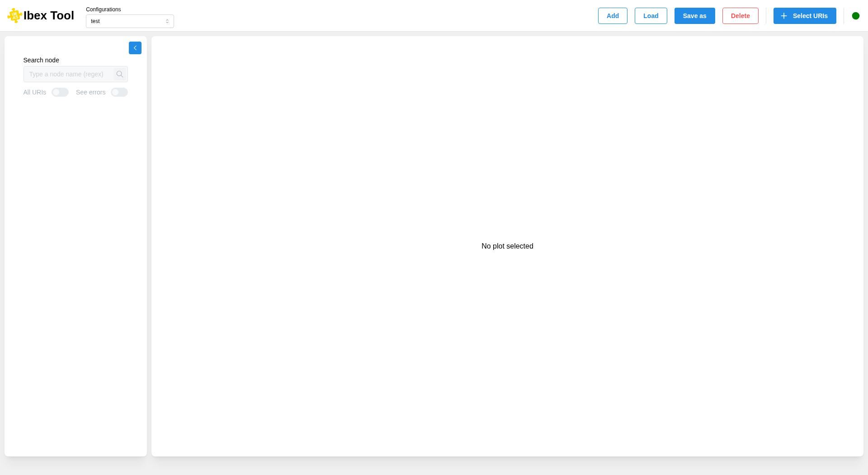Viewport: 868px width, 475px height.
Task: Click the Ibex Tool logo icon
Action: [14, 15]
